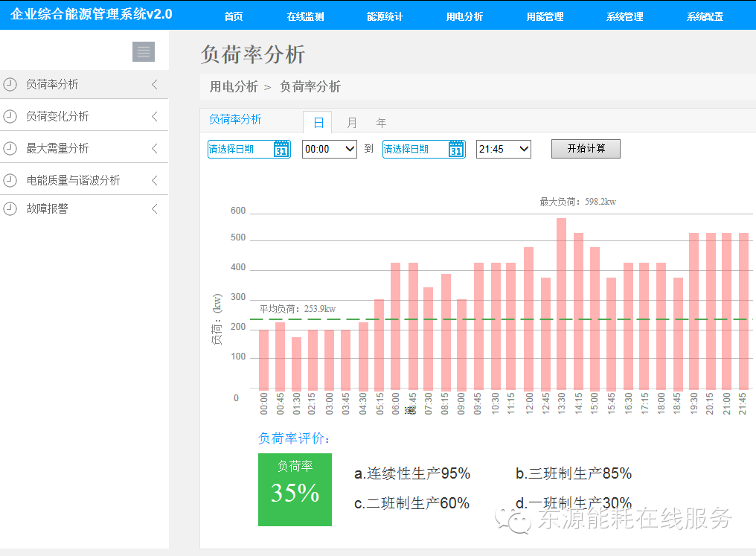Click the start date input field
This screenshot has width=756, height=556.
coord(240,149)
